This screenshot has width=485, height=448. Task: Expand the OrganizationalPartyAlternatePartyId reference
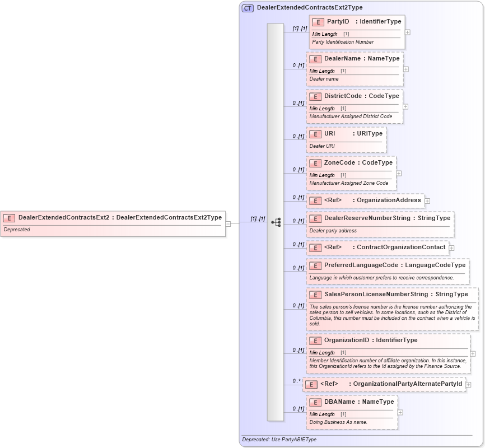(x=469, y=384)
